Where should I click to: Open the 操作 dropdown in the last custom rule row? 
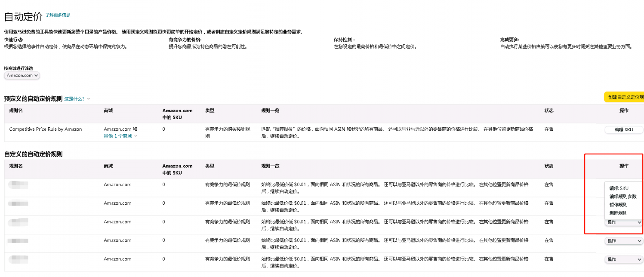(x=624, y=259)
